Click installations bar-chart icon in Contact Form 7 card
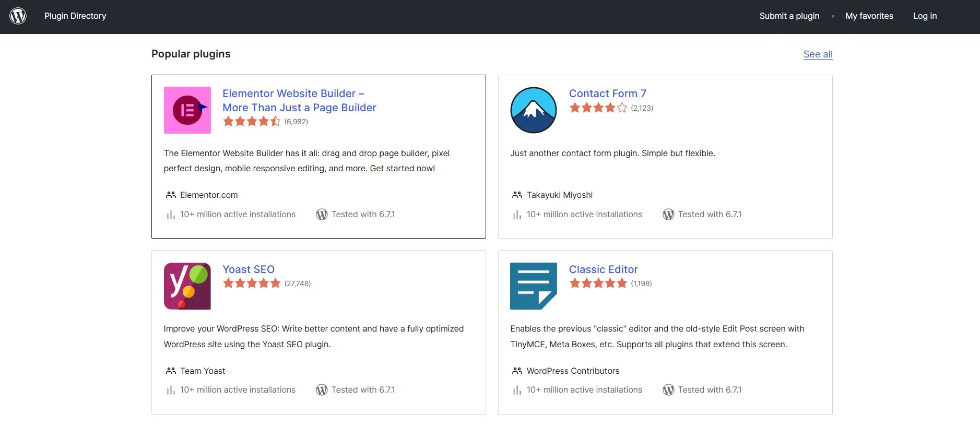Viewport: 980px width, 425px height. click(x=517, y=215)
